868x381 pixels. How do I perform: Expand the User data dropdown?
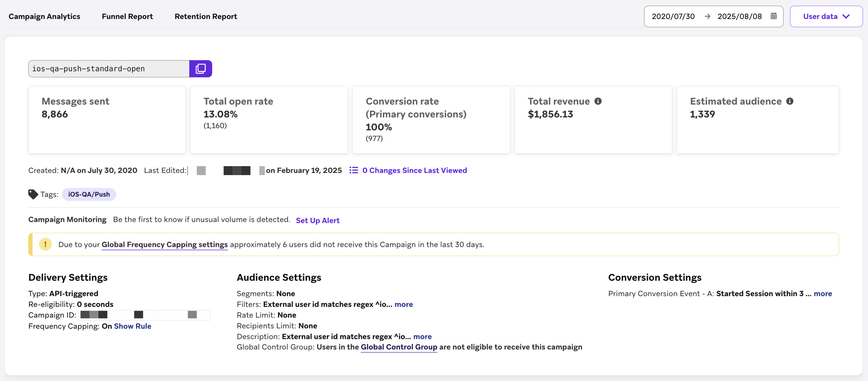(826, 16)
